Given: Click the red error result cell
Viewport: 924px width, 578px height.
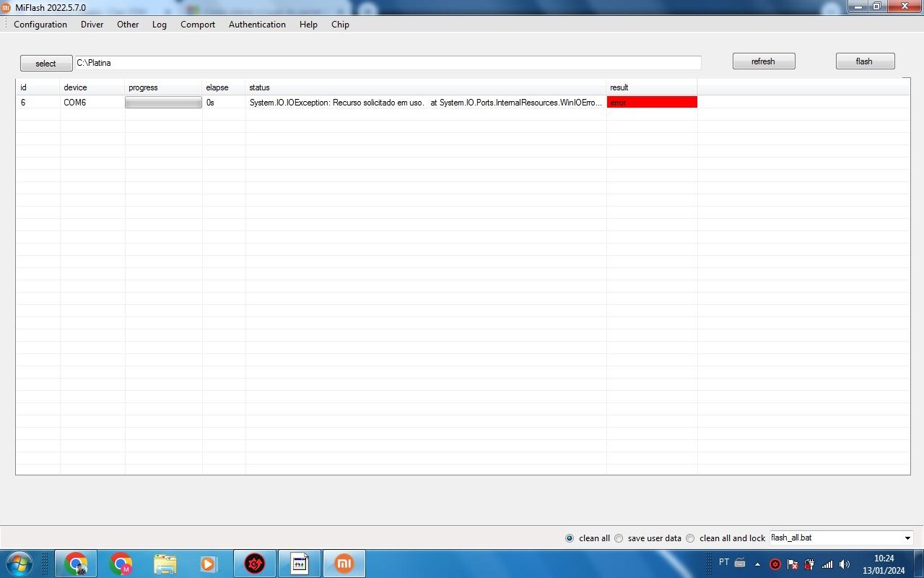Looking at the screenshot, I should coord(652,103).
